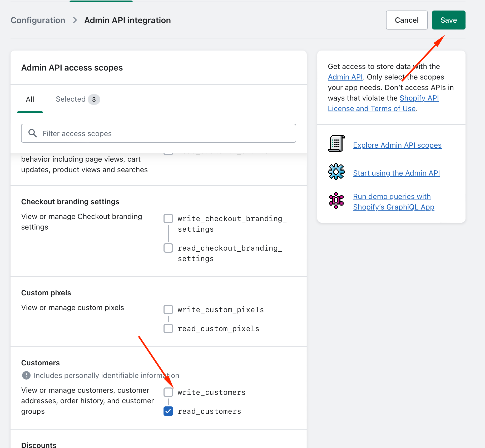Click the Discounts section heading
Image resolution: width=485 pixels, height=448 pixels.
click(x=39, y=445)
